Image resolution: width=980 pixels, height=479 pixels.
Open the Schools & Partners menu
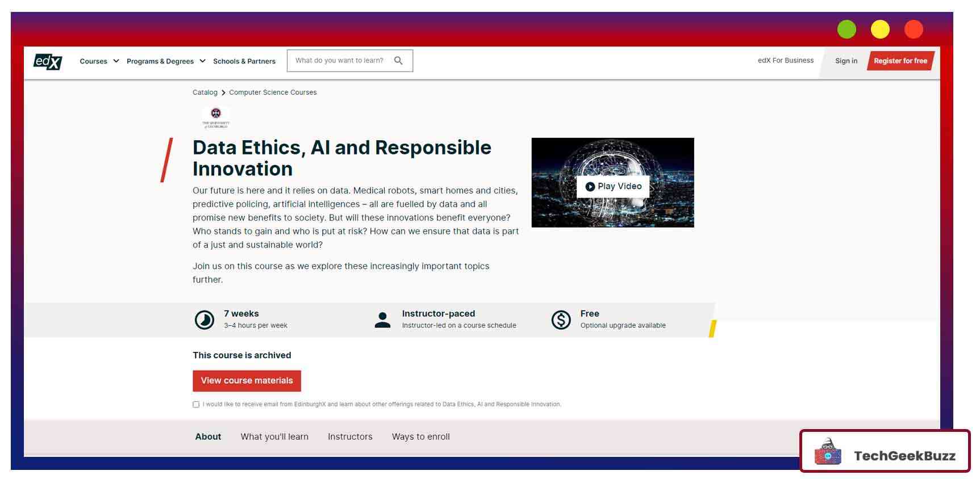point(244,61)
